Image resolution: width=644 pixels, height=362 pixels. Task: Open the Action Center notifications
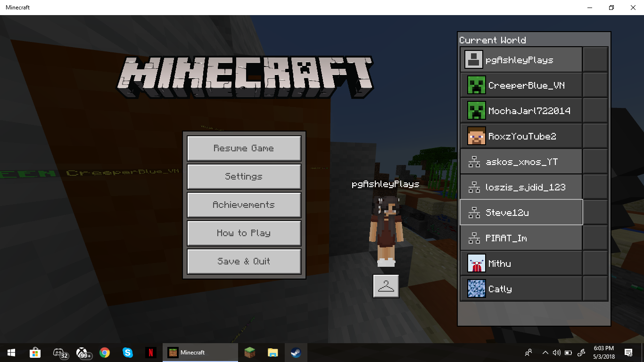(628, 353)
